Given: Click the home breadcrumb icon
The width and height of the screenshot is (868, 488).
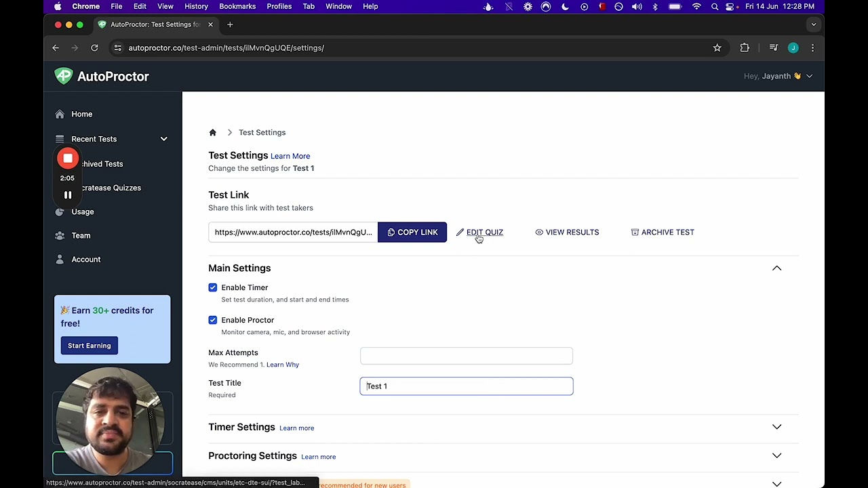Looking at the screenshot, I should coord(212,132).
